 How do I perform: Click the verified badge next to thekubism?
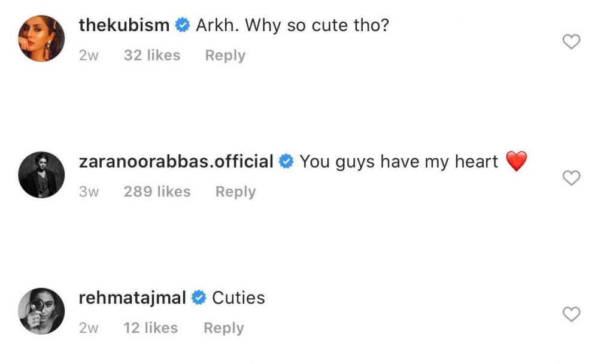click(183, 26)
